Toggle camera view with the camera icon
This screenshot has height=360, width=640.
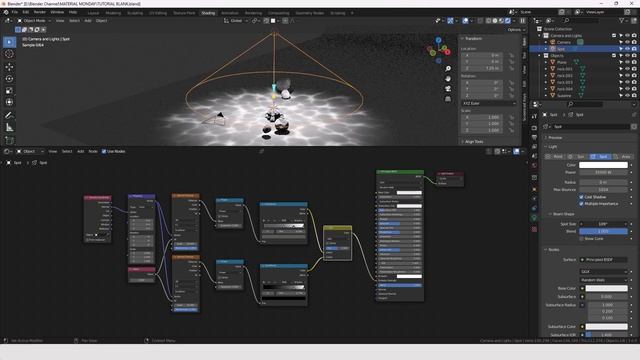click(448, 89)
